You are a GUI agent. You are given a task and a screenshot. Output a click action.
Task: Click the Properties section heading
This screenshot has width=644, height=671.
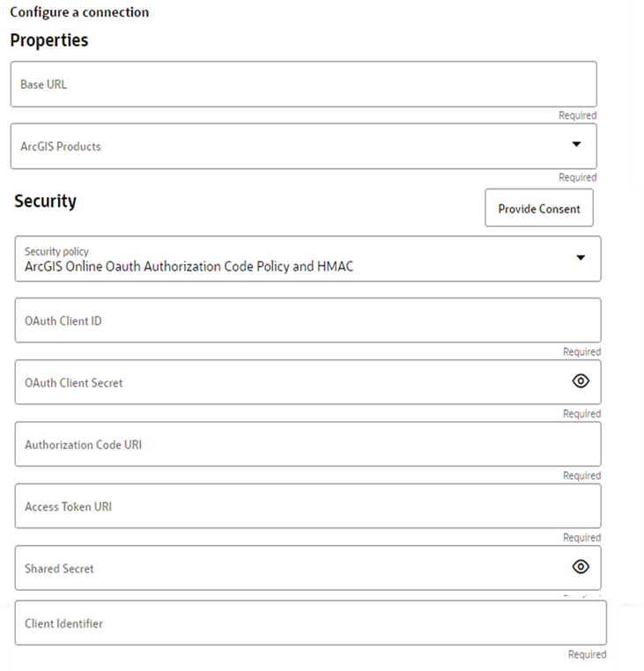(49, 41)
